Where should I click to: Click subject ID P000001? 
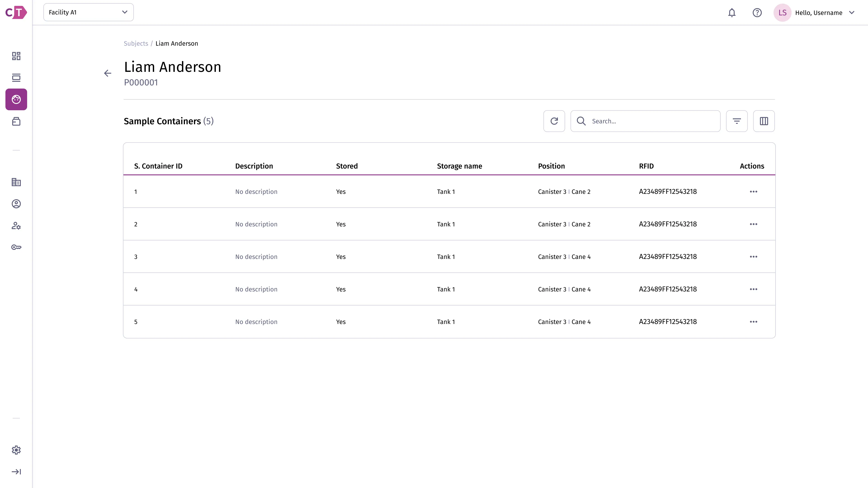(x=141, y=82)
